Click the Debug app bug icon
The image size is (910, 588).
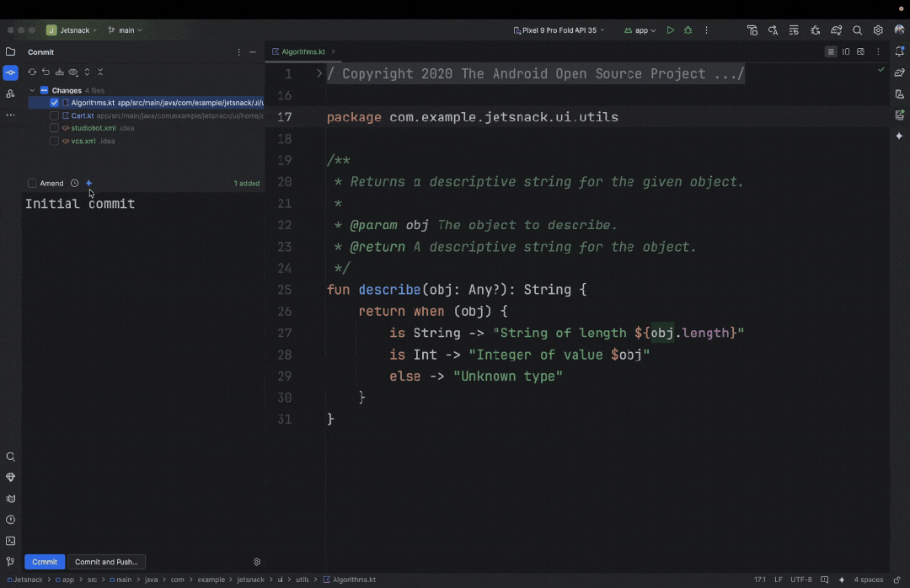(688, 30)
